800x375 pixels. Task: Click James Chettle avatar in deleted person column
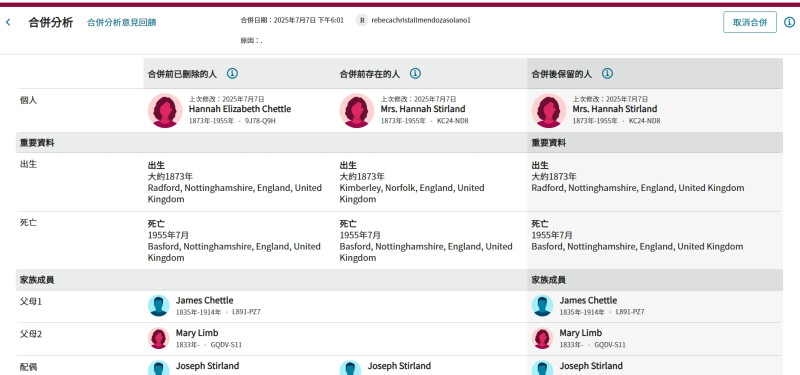(x=159, y=306)
